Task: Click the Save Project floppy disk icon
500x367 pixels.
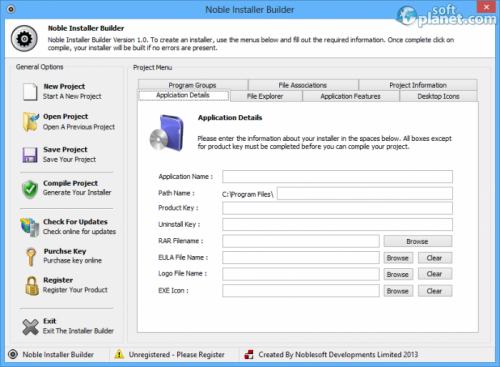Action: pos(30,155)
